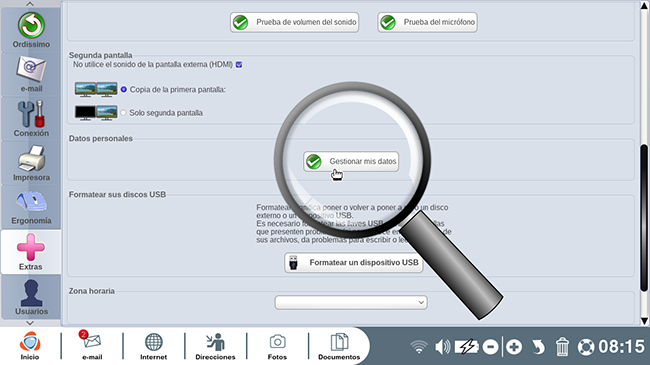Open the Impresora settings section
The image size is (650, 365).
click(31, 163)
